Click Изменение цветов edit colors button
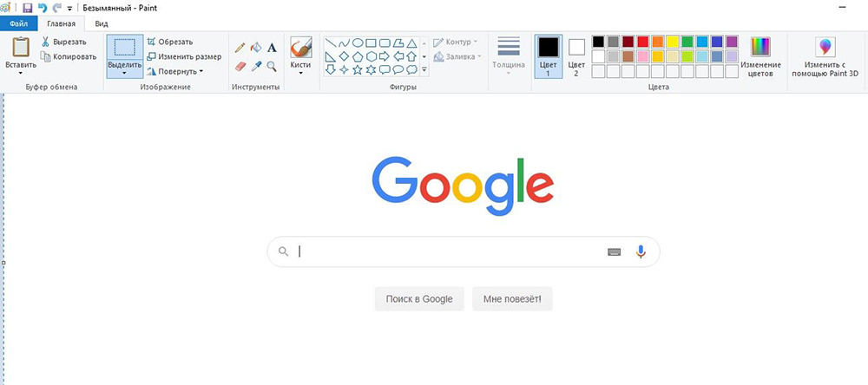This screenshot has height=385, width=868. point(760,56)
